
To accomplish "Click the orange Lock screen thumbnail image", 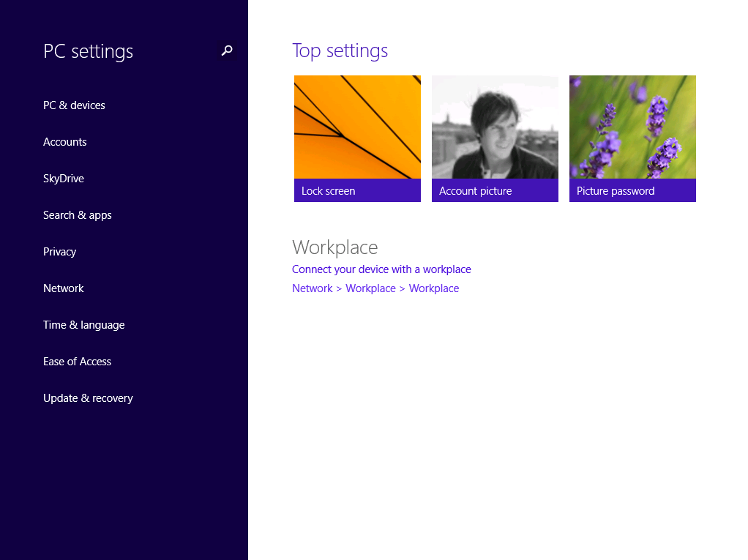I will click(357, 127).
